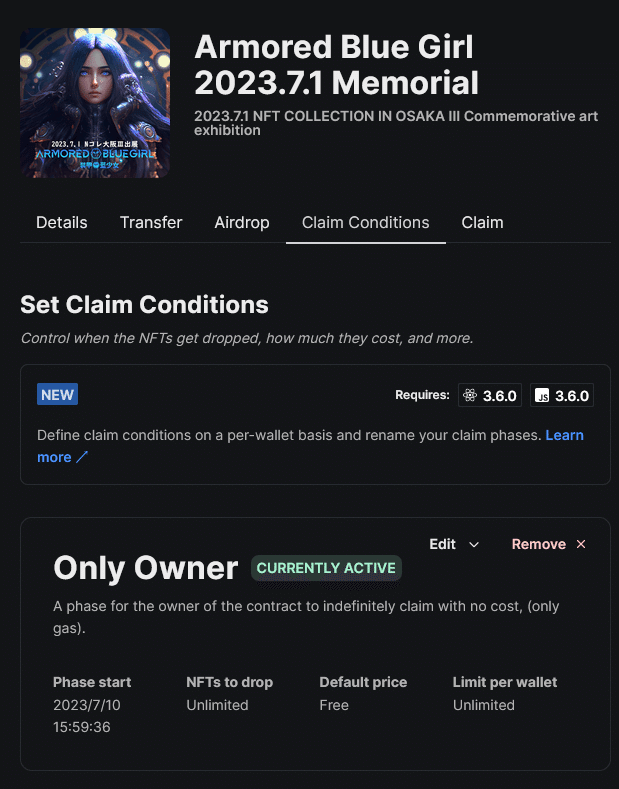Screen dimensions: 619x789
Task: Click the Edit phase button
Action: click(x=443, y=544)
